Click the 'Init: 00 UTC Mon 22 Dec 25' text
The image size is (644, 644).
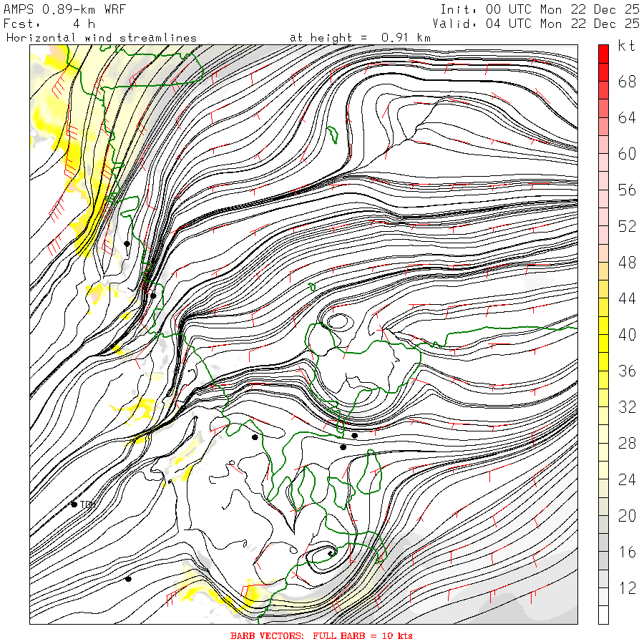click(540, 9)
